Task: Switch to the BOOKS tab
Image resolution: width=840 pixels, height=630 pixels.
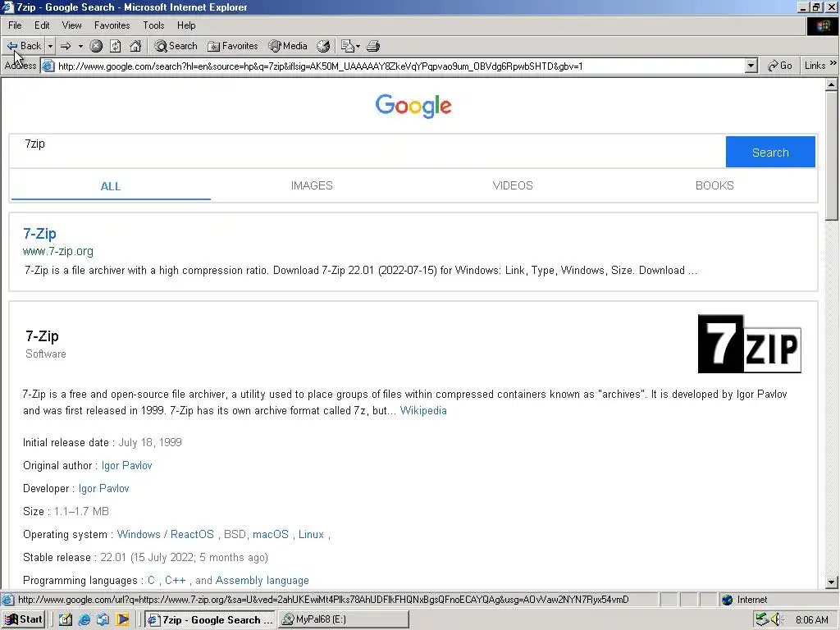Action: [x=714, y=185]
